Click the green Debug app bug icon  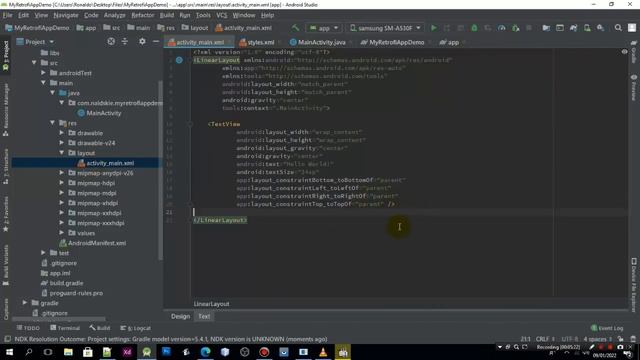coord(474,28)
